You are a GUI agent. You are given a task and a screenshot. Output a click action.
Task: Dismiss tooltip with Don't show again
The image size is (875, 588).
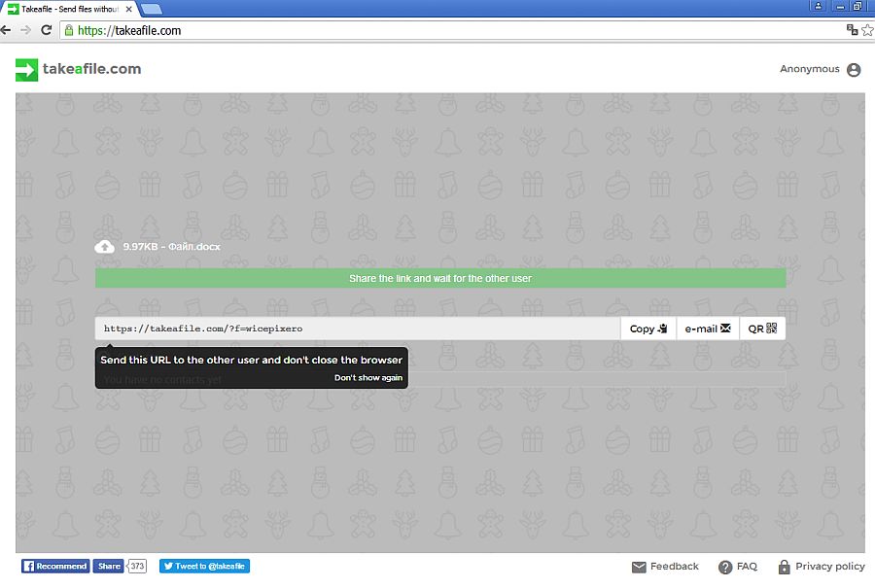[x=368, y=378]
